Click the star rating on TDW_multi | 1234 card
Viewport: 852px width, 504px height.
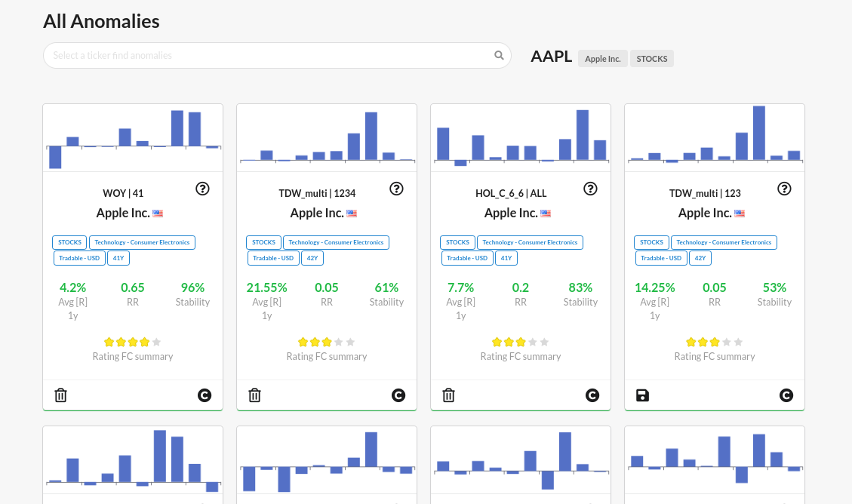pos(327,342)
